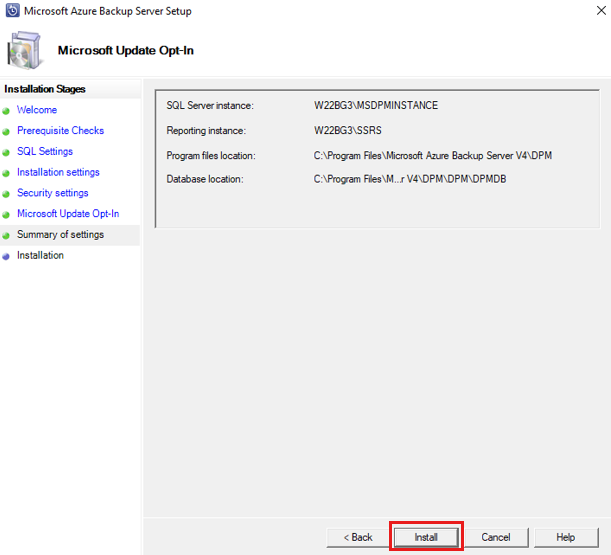The image size is (611, 555).
Task: Open the Security settings stage
Action: (53, 193)
